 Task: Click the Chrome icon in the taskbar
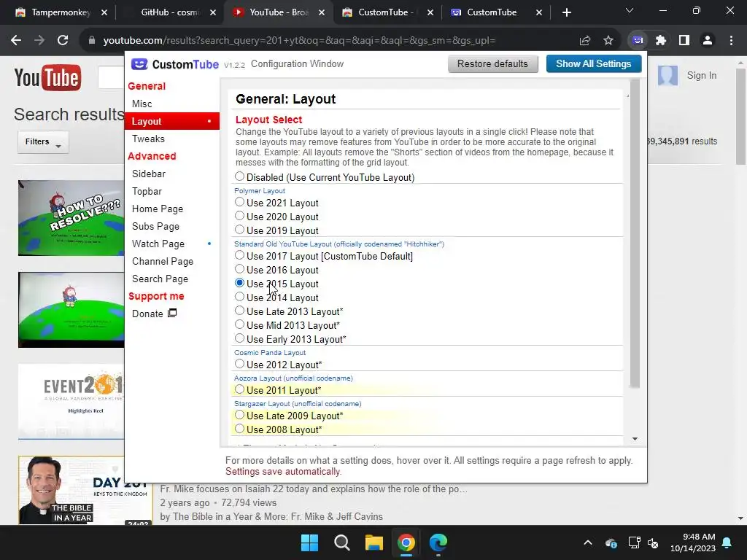pyautogui.click(x=406, y=542)
